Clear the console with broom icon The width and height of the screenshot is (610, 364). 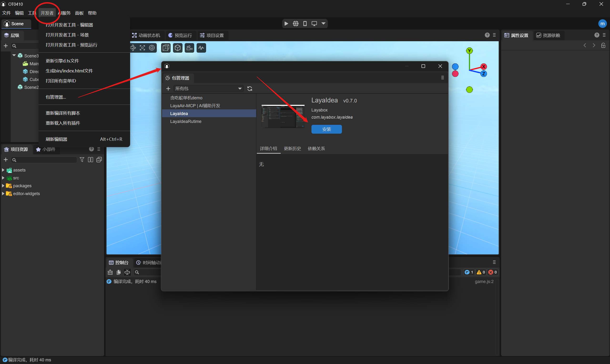110,272
